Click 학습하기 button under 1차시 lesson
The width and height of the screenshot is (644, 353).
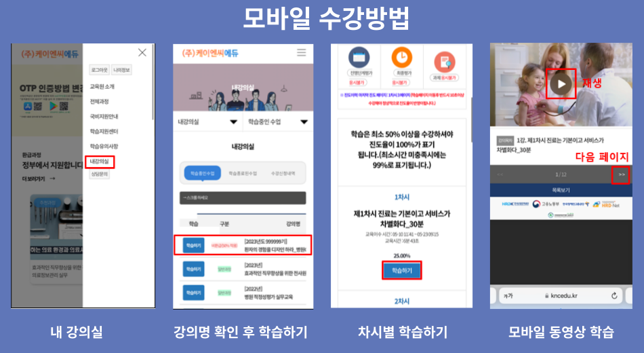tap(402, 271)
